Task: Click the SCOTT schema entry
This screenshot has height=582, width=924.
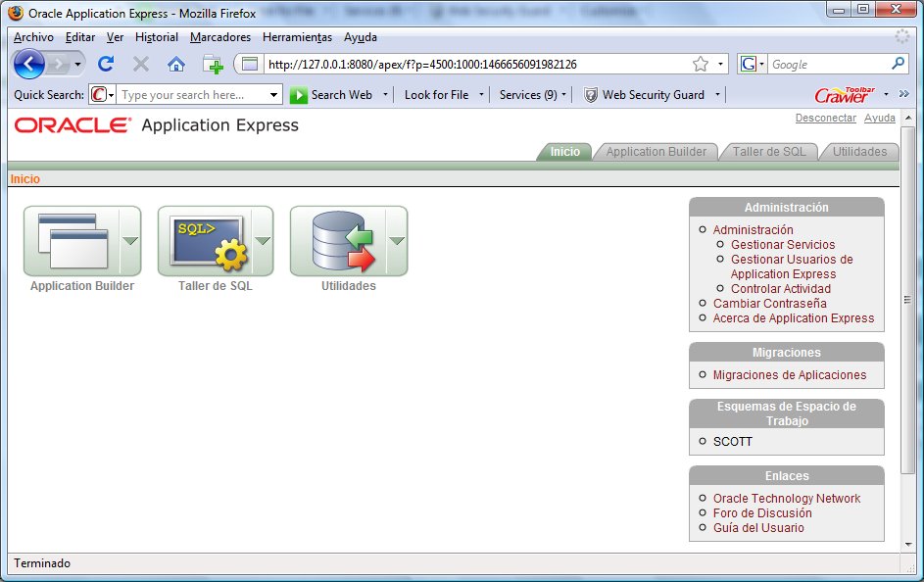Action: 733,441
